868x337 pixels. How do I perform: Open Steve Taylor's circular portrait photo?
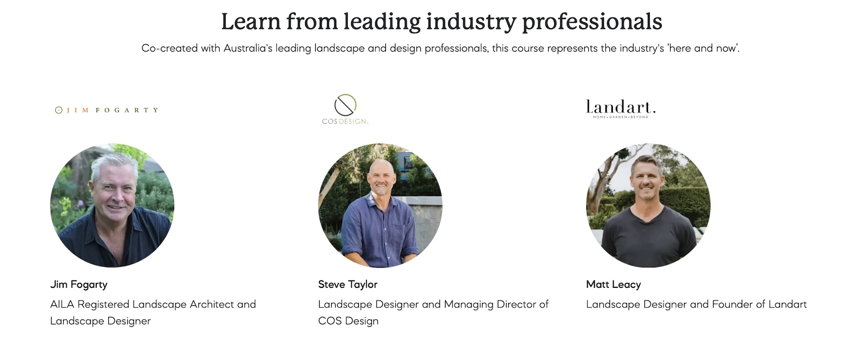(x=380, y=206)
